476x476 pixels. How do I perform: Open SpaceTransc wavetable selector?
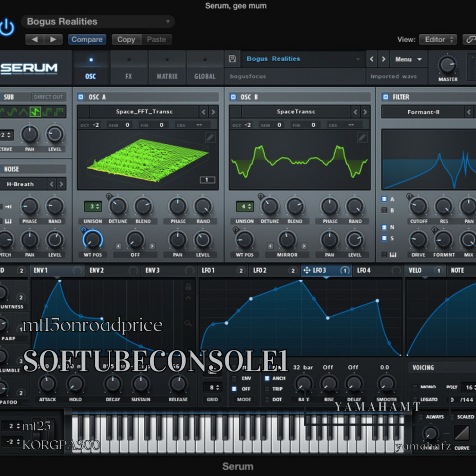click(296, 112)
